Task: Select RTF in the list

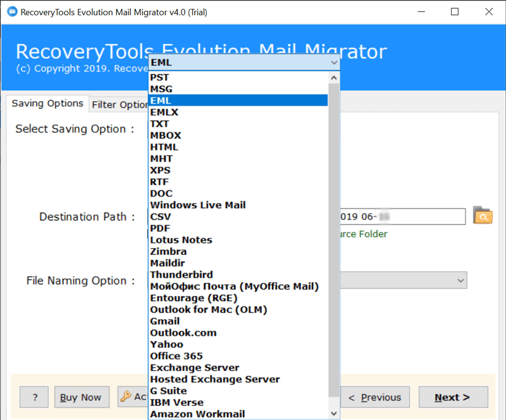Action: click(x=238, y=182)
